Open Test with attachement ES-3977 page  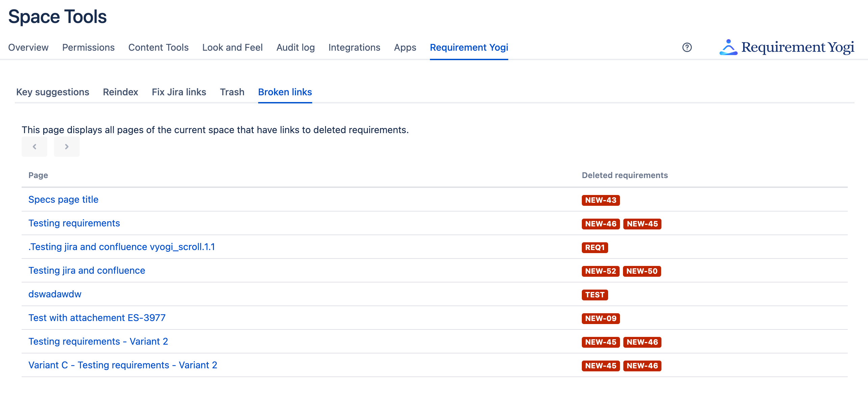97,318
